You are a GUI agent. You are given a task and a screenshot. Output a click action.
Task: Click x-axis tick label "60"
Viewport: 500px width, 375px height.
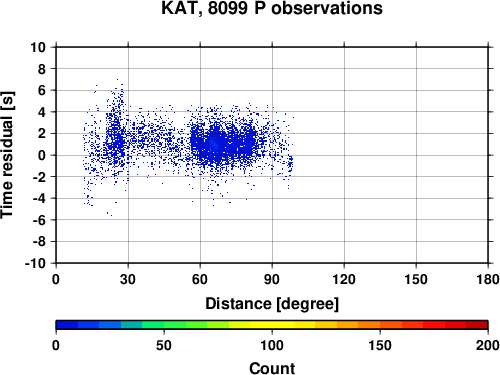click(x=200, y=279)
